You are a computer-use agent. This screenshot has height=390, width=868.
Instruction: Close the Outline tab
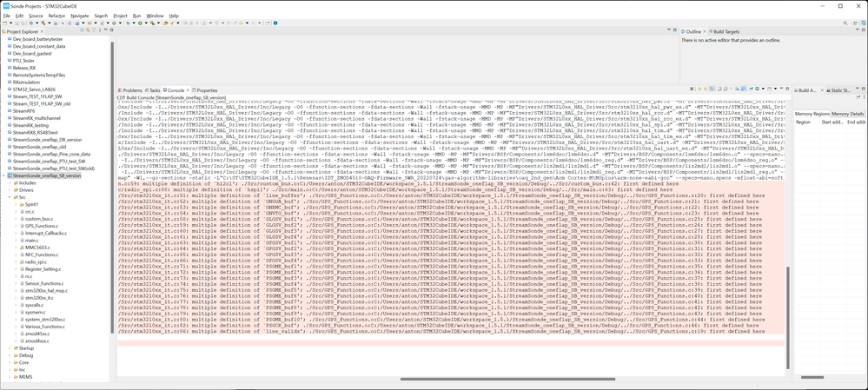pyautogui.click(x=706, y=31)
